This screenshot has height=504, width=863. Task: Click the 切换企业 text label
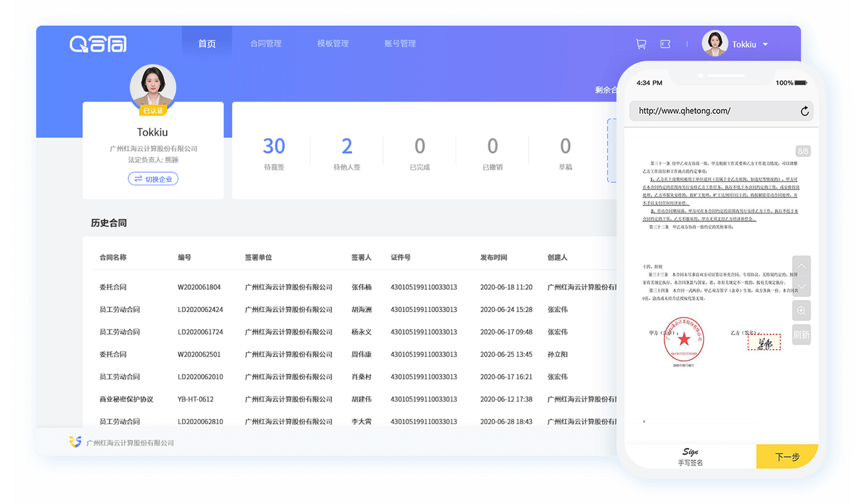[159, 179]
